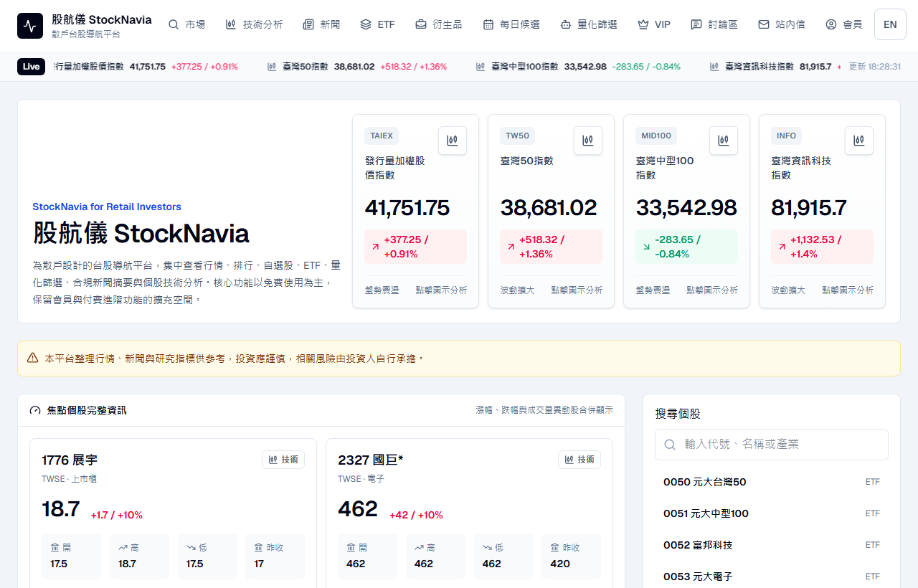Click the 更新 18:28:31 timestamp
Screen dimensions: 918x588
[874, 67]
